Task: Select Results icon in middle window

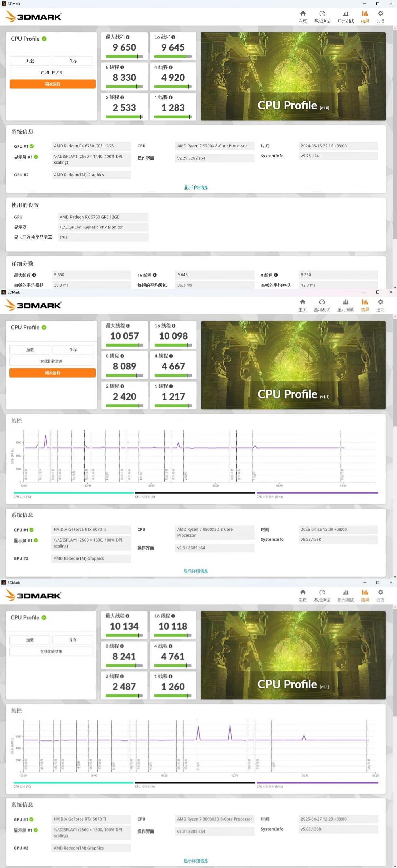Action: point(365,302)
